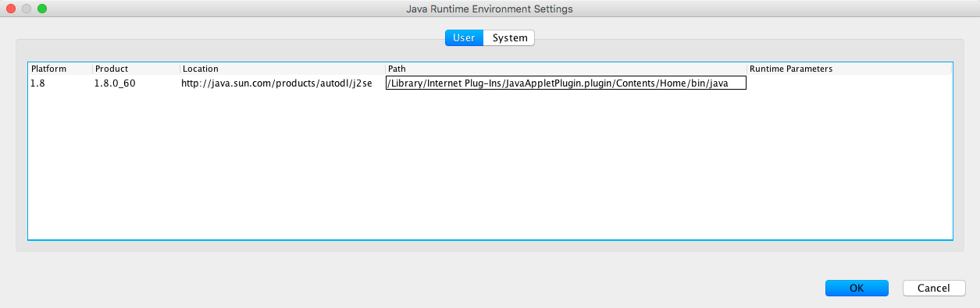Click the empty white area of the JRE table
The width and height of the screenshot is (980, 308).
(490, 164)
